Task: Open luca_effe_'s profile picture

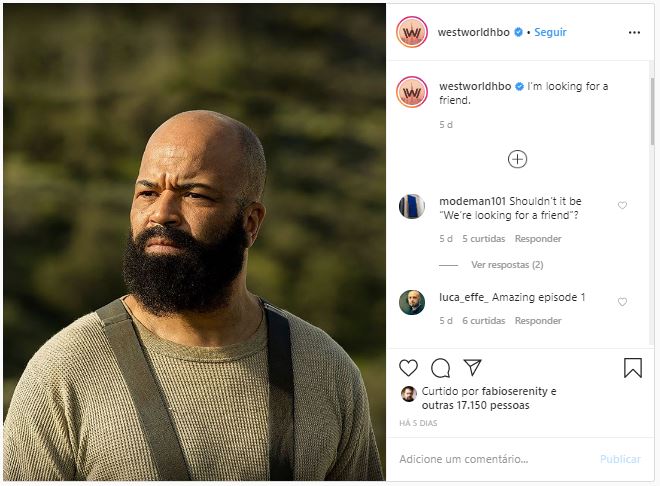Action: [412, 302]
